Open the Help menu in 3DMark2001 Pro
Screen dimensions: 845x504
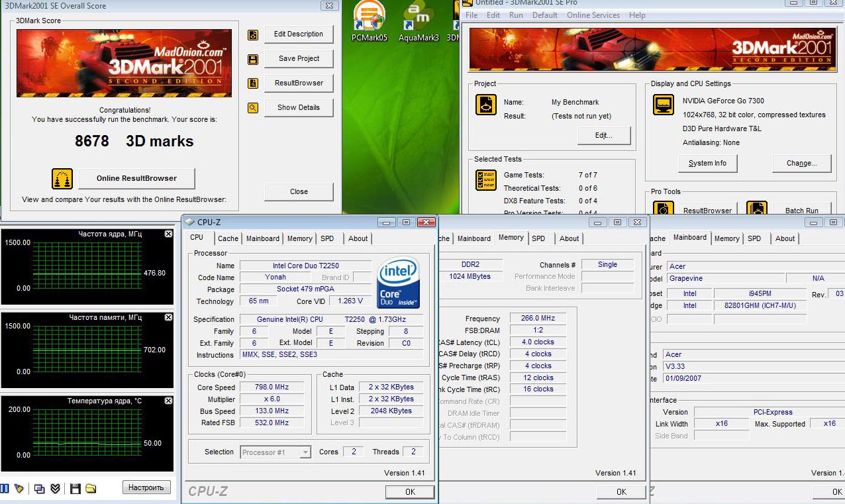(637, 15)
